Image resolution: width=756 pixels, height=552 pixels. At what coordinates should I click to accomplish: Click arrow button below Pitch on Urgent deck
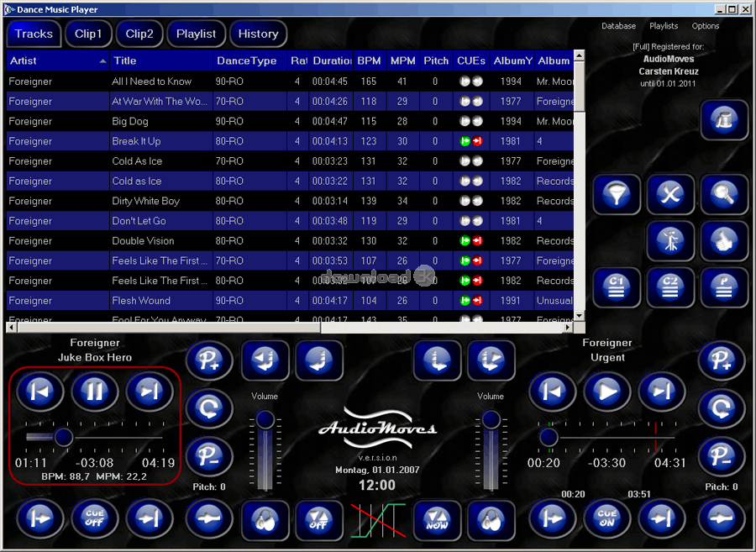(722, 519)
